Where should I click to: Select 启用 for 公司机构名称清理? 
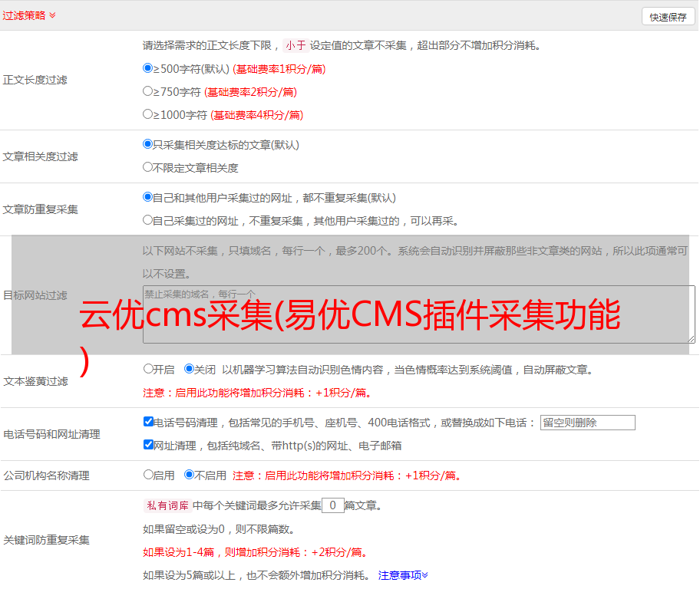click(148, 474)
